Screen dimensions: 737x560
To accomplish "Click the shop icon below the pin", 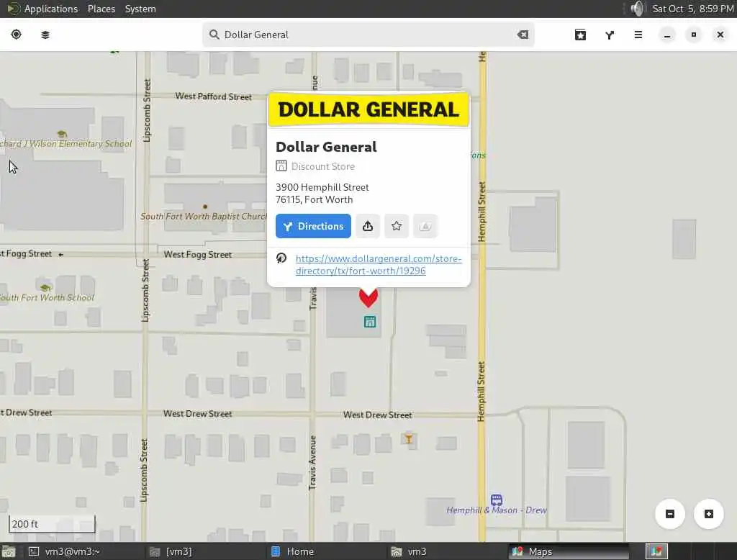I will point(370,322).
